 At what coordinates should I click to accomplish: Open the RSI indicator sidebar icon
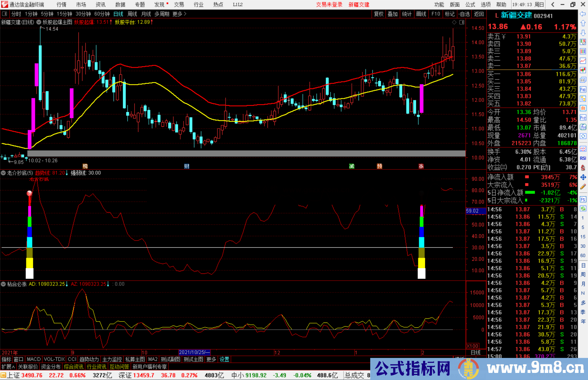[x=583, y=158]
